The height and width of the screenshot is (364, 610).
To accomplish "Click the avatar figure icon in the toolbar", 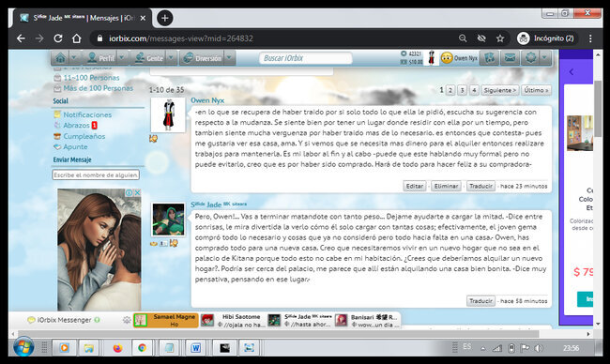I will pyautogui.click(x=431, y=58).
